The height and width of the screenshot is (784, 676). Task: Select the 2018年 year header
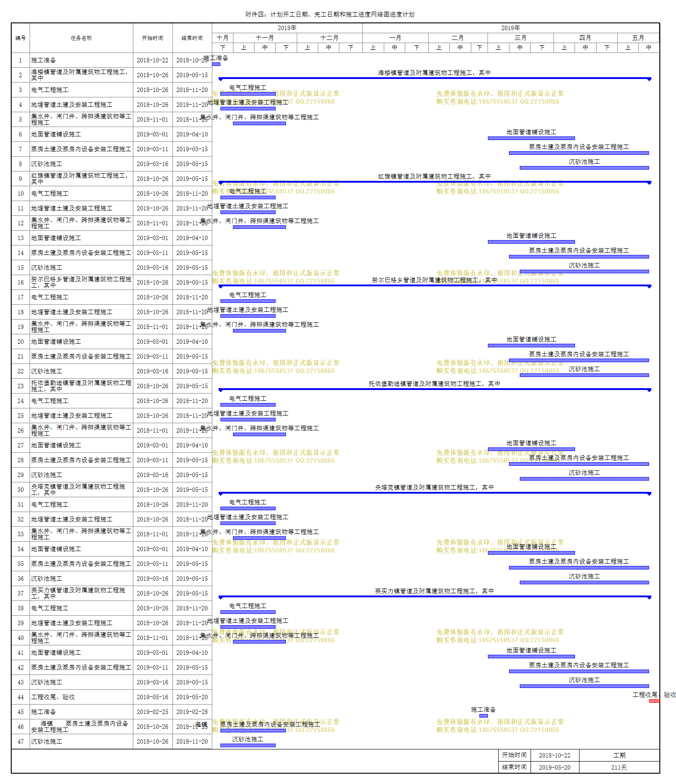click(x=287, y=28)
